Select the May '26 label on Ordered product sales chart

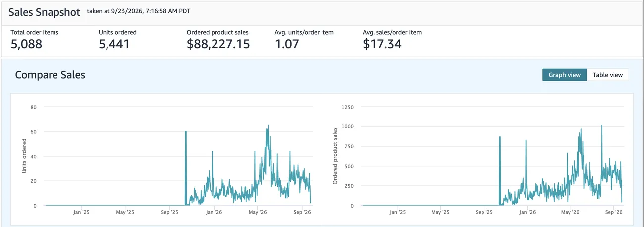pos(571,212)
